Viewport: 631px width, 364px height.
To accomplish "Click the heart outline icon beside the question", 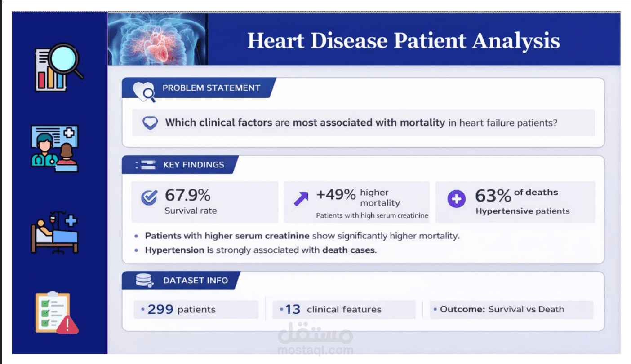I will tap(150, 123).
